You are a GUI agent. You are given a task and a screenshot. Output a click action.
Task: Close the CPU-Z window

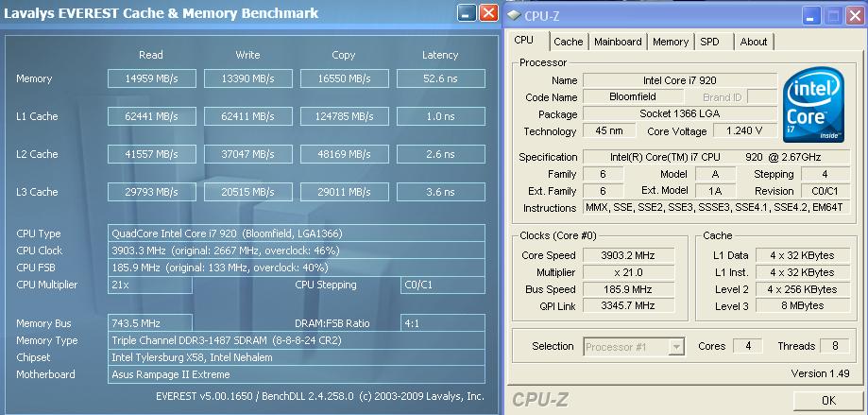pos(854,16)
